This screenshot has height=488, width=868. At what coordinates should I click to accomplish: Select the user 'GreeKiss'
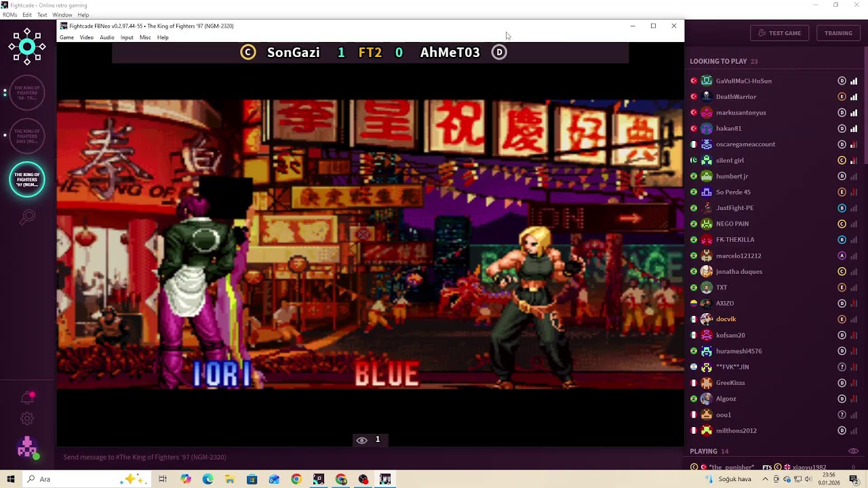[x=730, y=383]
